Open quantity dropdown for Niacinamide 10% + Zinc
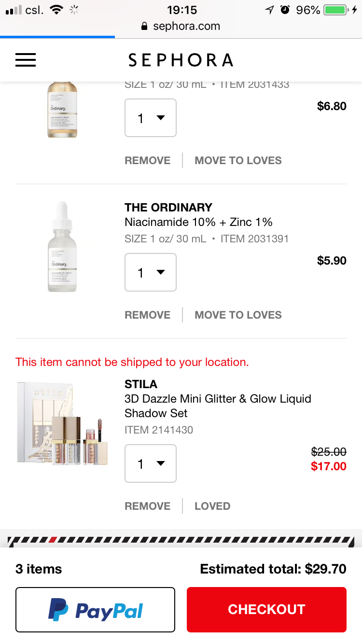The image size is (362, 644). (x=151, y=272)
